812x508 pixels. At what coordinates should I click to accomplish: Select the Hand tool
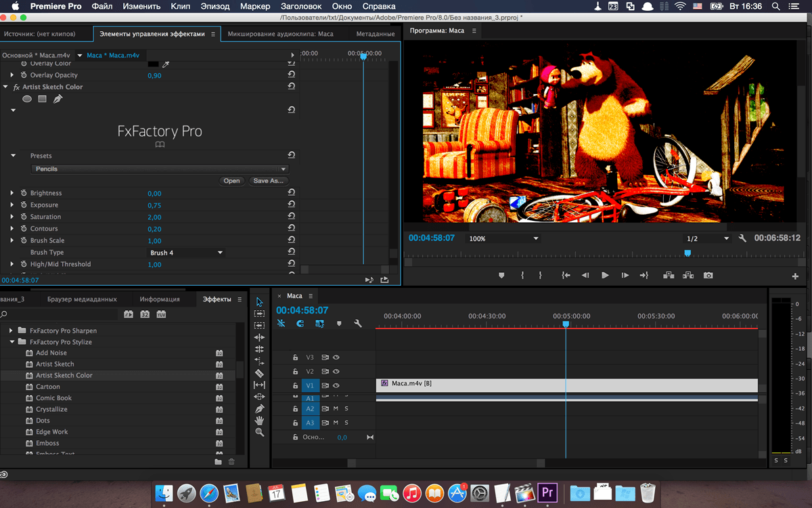260,421
